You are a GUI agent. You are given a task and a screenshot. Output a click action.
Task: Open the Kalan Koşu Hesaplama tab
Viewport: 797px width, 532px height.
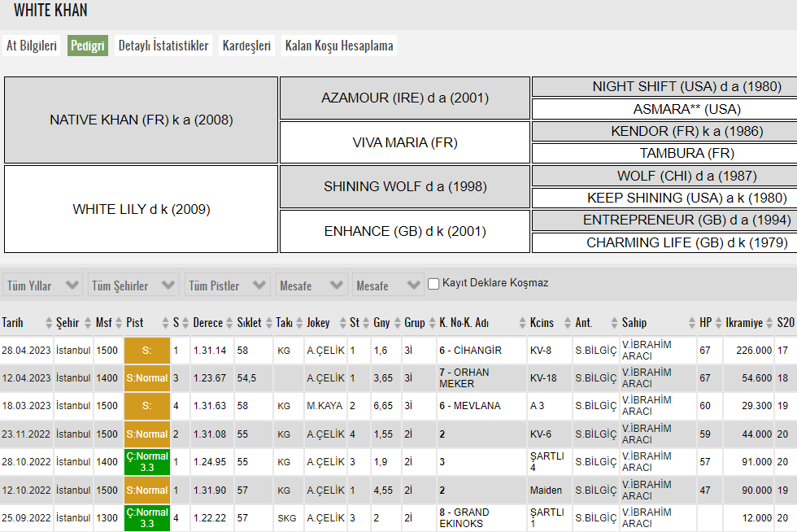coord(339,46)
